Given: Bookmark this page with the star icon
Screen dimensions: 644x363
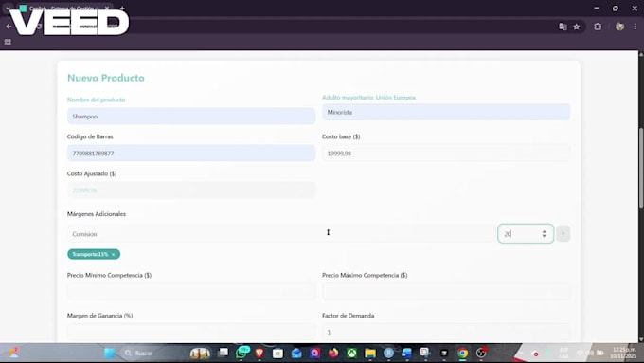Looking at the screenshot, I should click(x=577, y=27).
